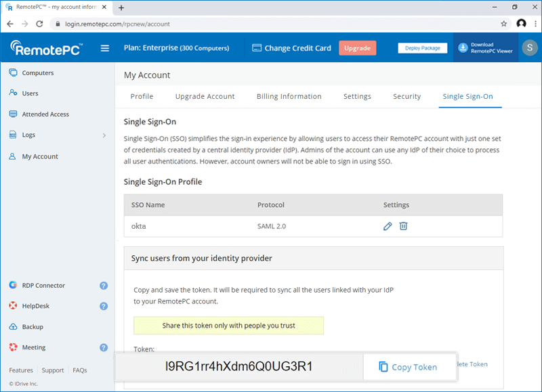Open the Settings tab
This screenshot has height=392, width=542.
[357, 96]
